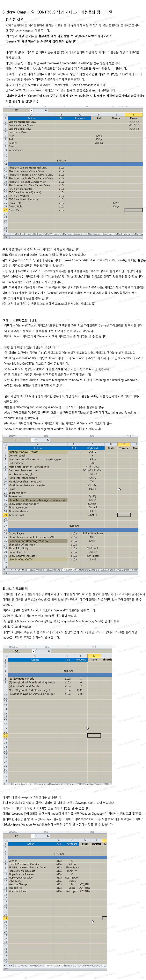Select column D header in the D21 spreadsheet

click(94, 655)
